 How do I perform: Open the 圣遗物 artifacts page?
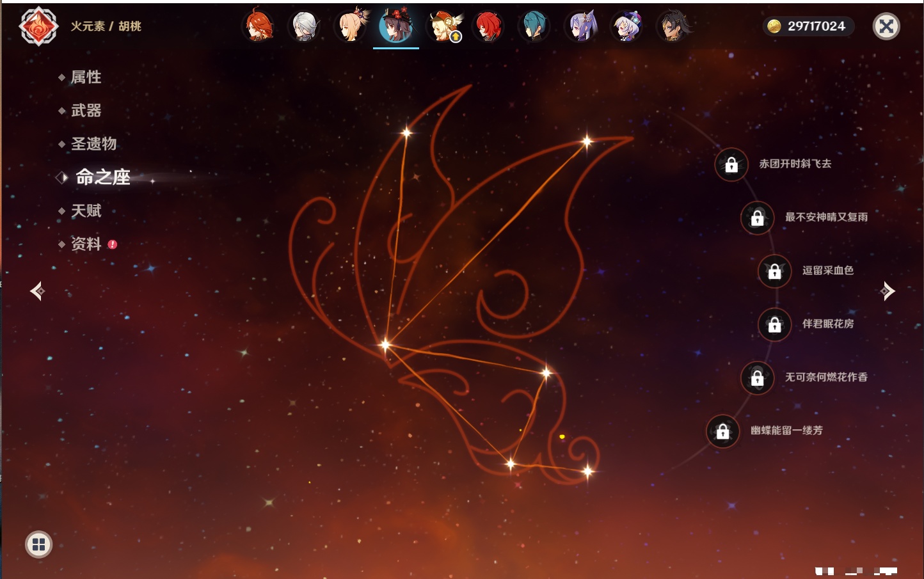(x=93, y=144)
